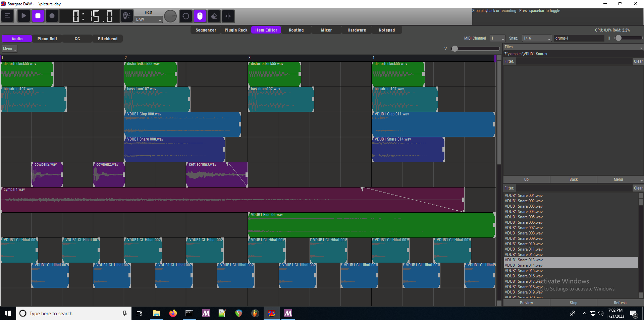644x320 pixels.
Task: Select the split tool
Action: pyautogui.click(x=228, y=16)
